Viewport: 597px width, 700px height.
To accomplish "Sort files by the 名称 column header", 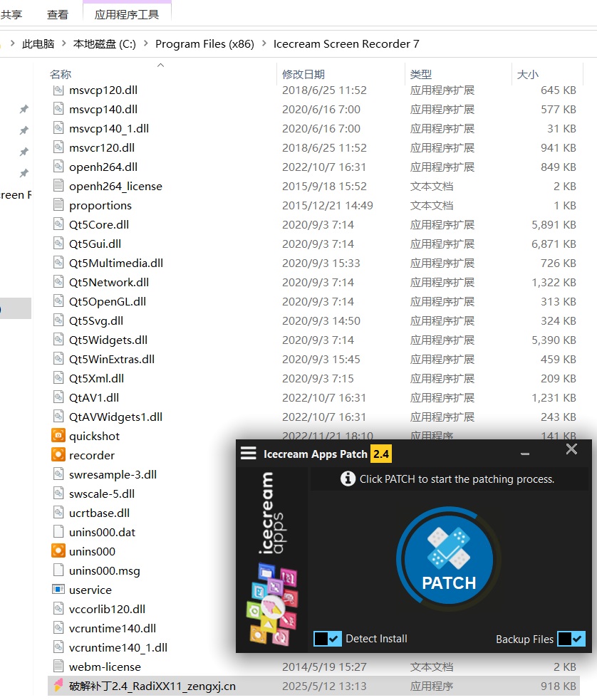I will click(61, 74).
